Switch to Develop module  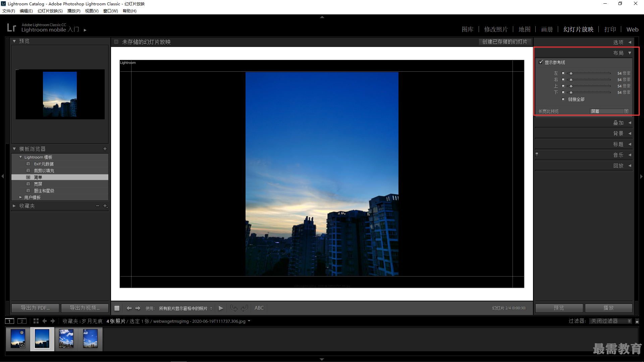(x=496, y=29)
